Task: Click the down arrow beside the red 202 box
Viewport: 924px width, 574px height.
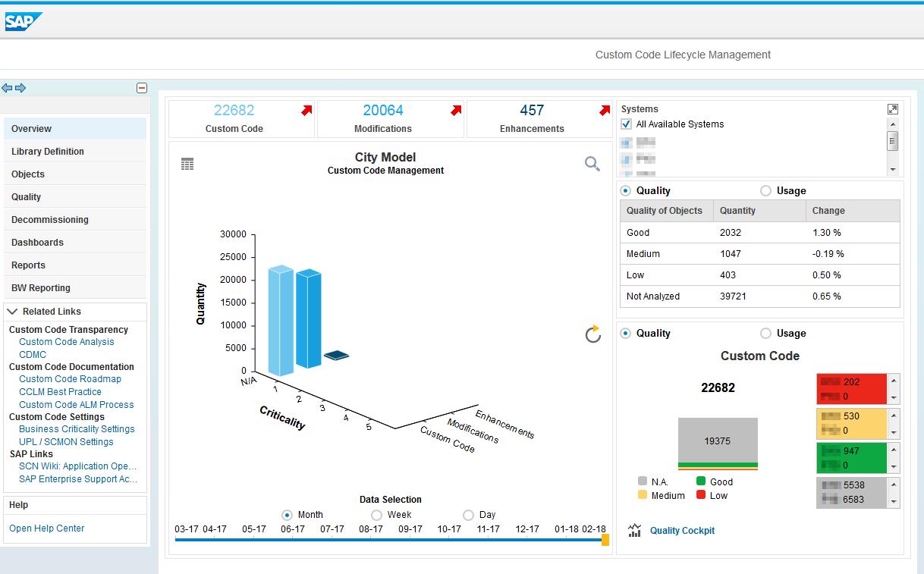Action: (x=894, y=398)
